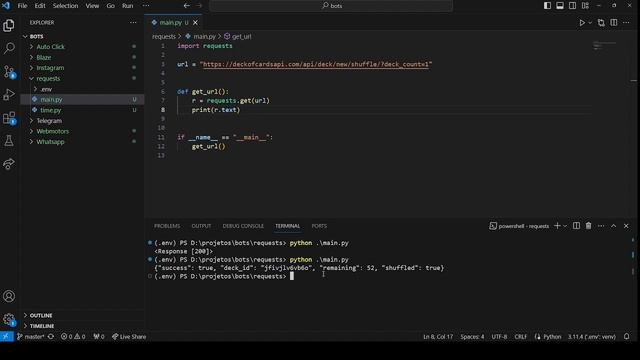This screenshot has height=360, width=640.
Task: Open the Search view in activity bar
Action: coord(9,48)
